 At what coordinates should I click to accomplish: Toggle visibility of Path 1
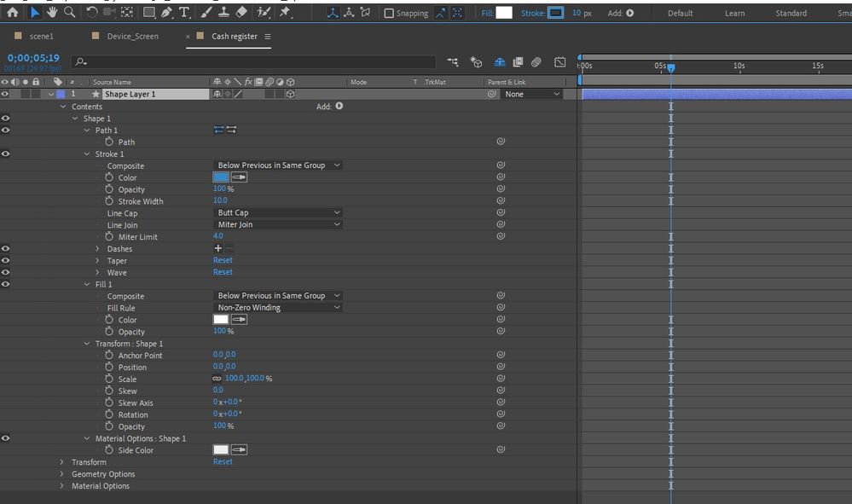tap(5, 130)
